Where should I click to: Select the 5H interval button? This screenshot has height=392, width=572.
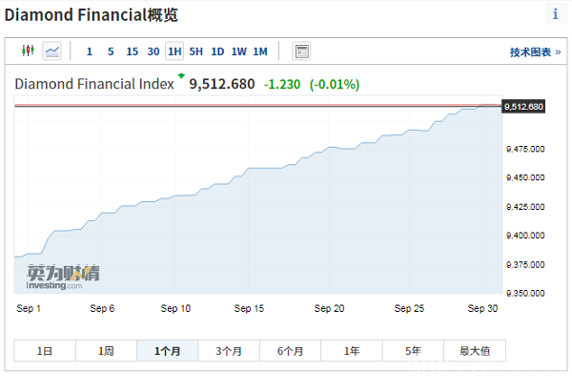pos(195,52)
